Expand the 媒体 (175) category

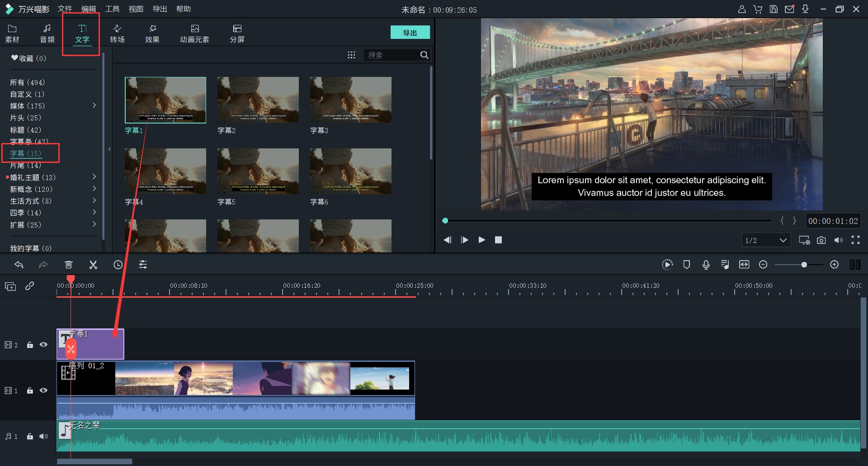click(x=94, y=106)
